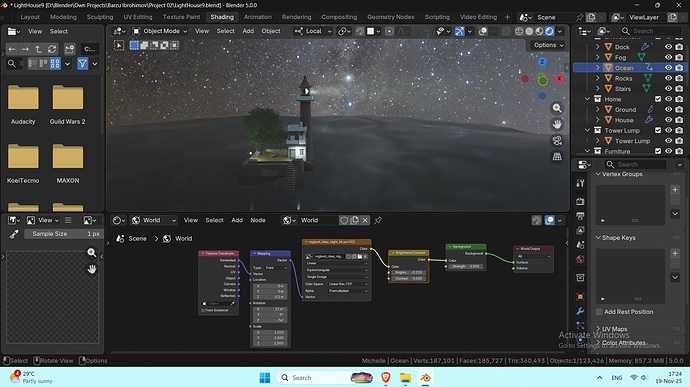The height and width of the screenshot is (387, 690).
Task: Open the World properties tab
Action: point(580,259)
